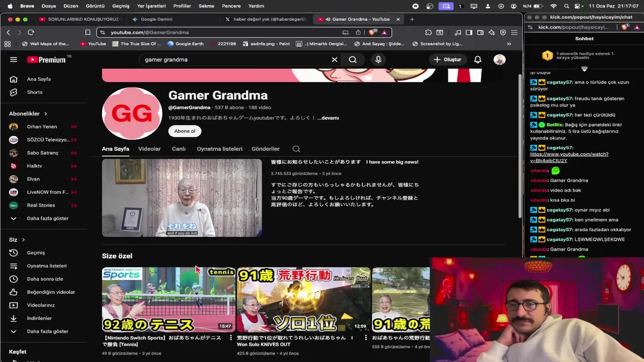Open the YouTube guide hamburger menu

pyautogui.click(x=14, y=59)
